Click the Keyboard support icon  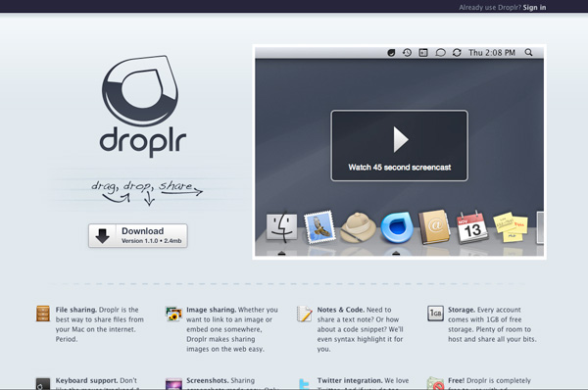click(x=43, y=383)
